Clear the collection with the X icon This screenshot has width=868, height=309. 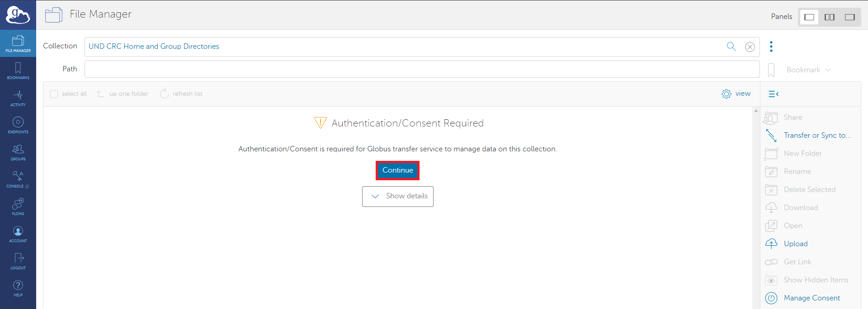coord(750,47)
